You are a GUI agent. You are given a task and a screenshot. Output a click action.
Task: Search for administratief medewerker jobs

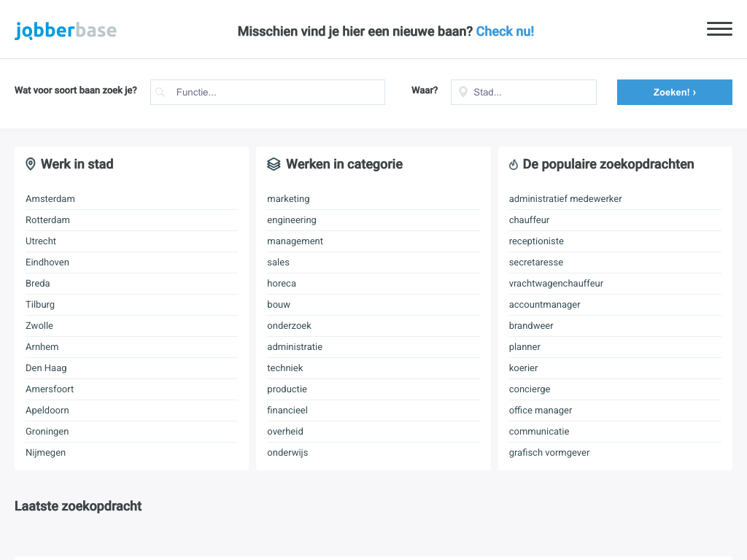click(565, 199)
